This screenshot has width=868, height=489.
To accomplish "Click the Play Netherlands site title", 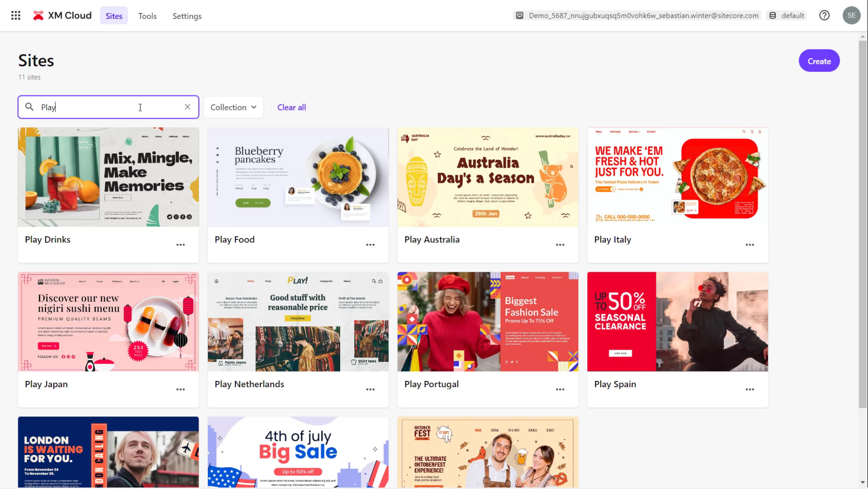I will 249,384.
